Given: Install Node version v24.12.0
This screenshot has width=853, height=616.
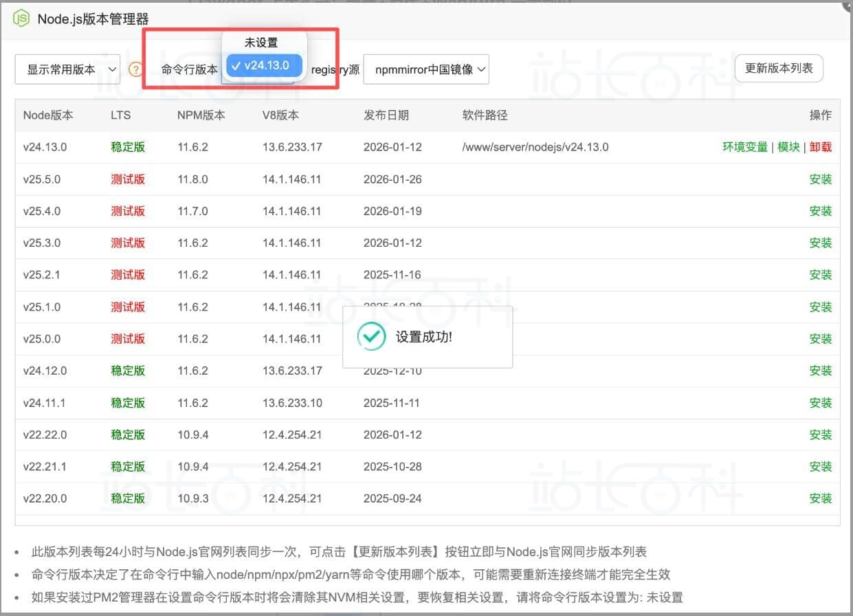Looking at the screenshot, I should tap(821, 371).
